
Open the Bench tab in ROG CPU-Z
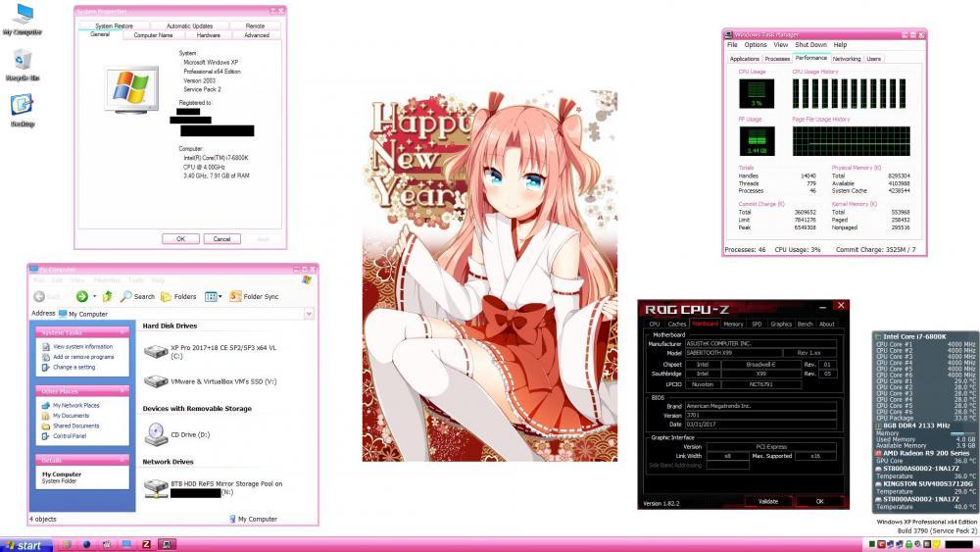[x=805, y=324]
